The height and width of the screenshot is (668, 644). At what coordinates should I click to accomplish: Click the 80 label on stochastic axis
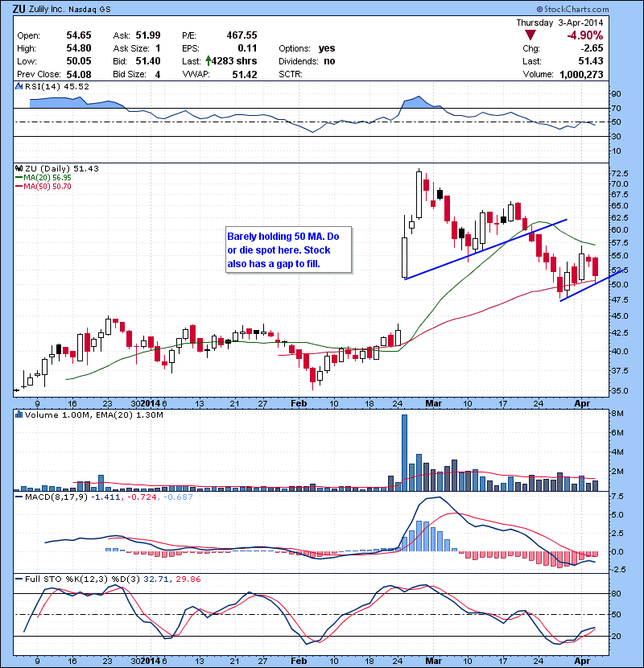[616, 593]
